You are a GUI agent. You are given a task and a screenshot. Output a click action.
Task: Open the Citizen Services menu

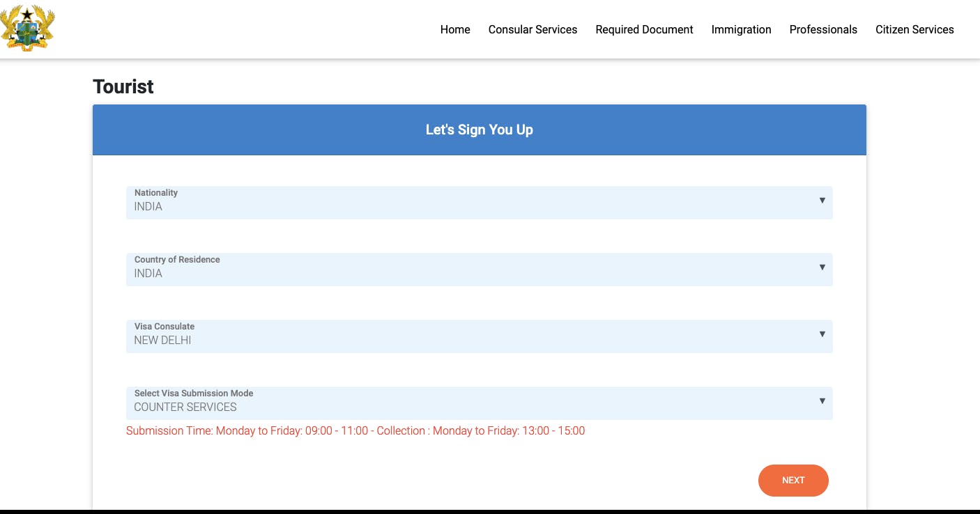coord(914,29)
